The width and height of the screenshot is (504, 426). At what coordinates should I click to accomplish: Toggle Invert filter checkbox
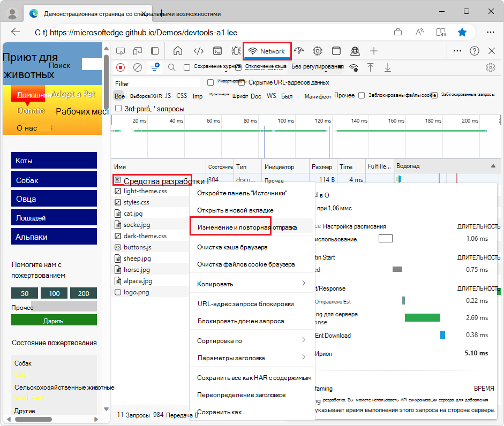(x=210, y=82)
